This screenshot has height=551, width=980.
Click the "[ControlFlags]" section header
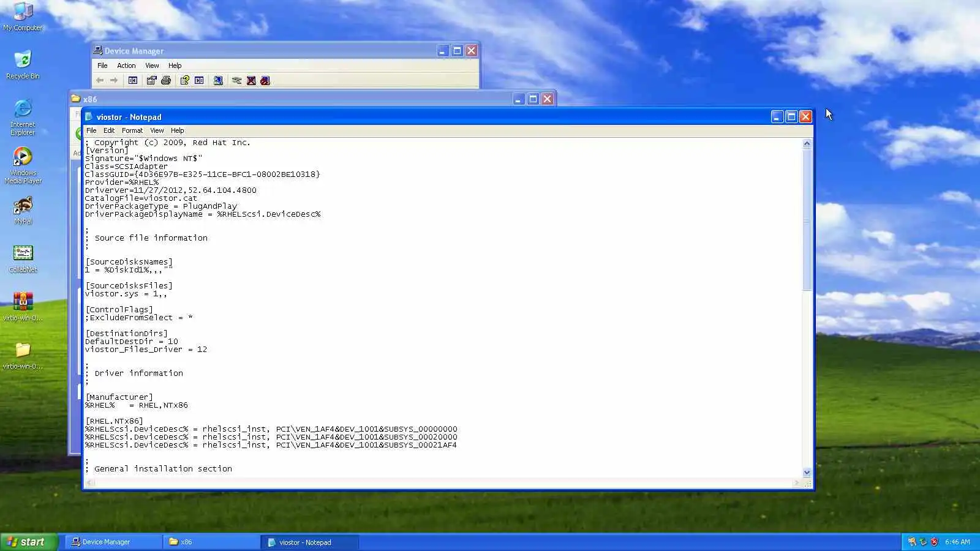tap(119, 310)
